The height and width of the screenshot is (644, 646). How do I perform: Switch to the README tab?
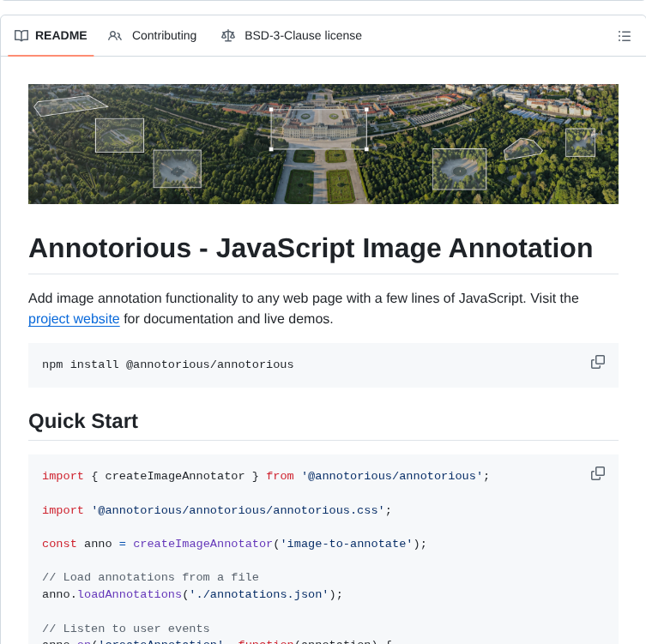[60, 36]
